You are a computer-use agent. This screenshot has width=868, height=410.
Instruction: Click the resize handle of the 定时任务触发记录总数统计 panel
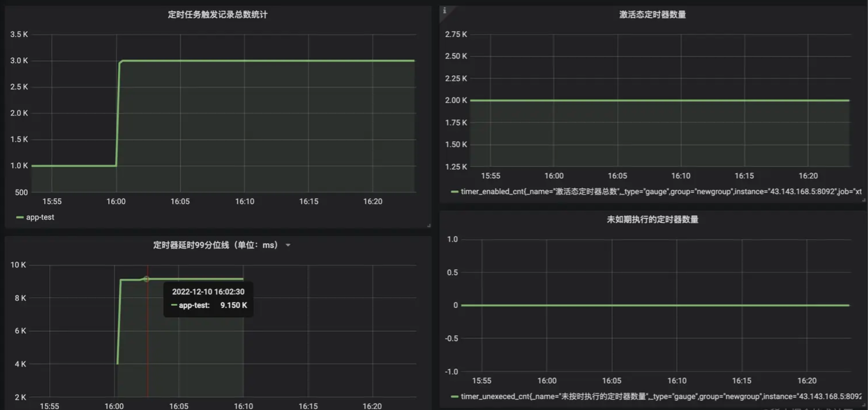click(x=428, y=225)
